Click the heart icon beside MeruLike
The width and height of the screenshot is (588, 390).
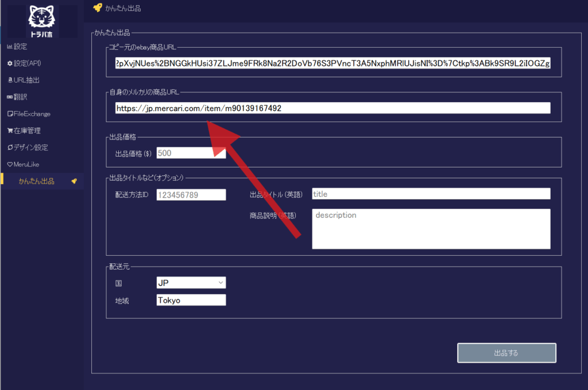pyautogui.click(x=9, y=165)
